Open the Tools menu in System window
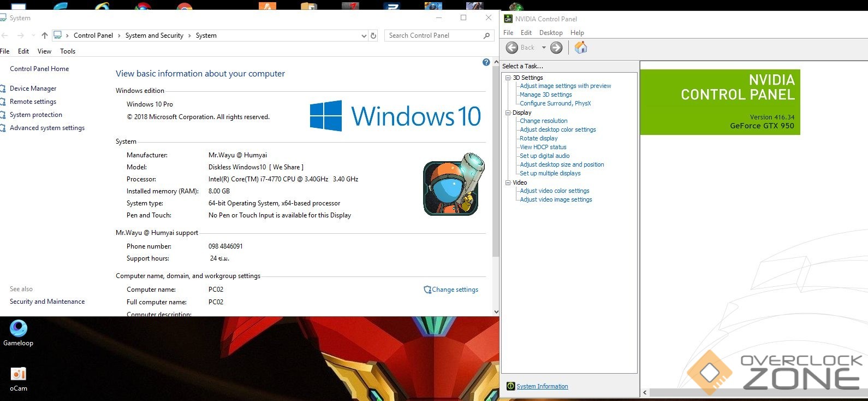 [68, 51]
